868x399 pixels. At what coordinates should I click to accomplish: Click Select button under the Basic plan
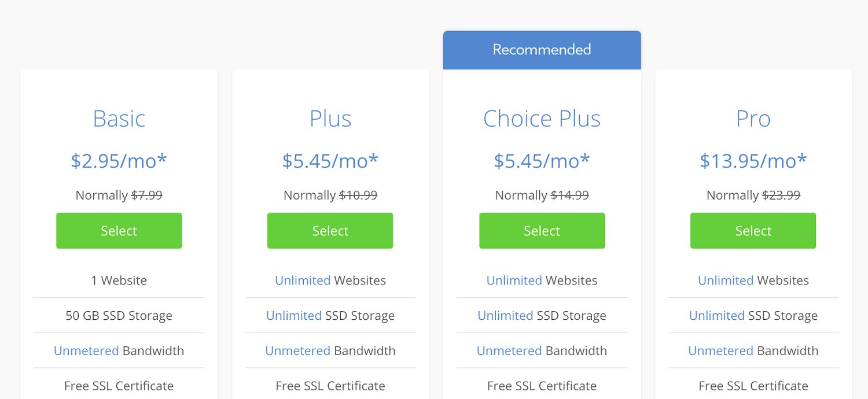(119, 231)
